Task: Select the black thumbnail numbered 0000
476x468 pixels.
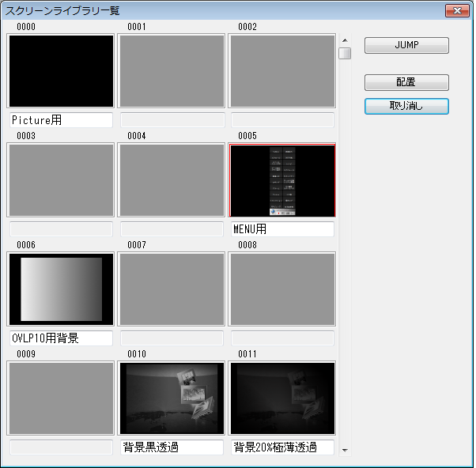Action: (61, 71)
